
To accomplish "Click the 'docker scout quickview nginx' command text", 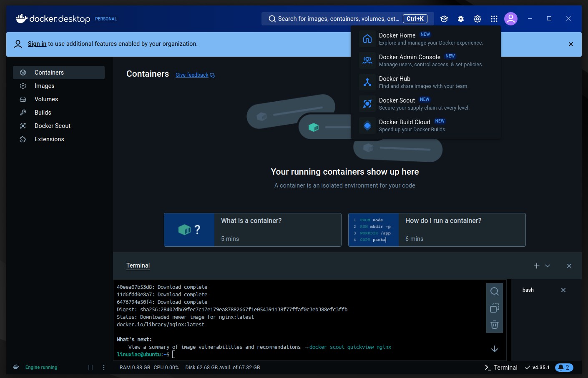I will coord(350,347).
